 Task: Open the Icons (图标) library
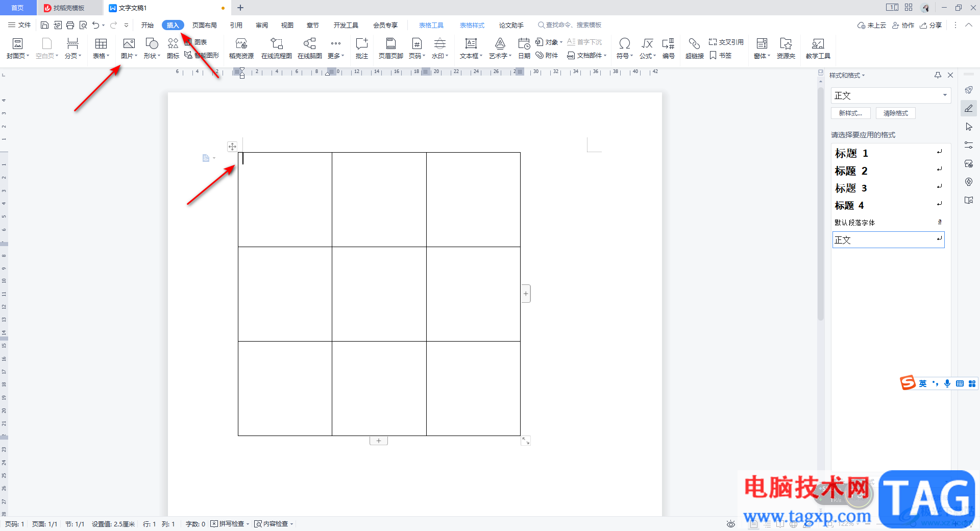173,49
